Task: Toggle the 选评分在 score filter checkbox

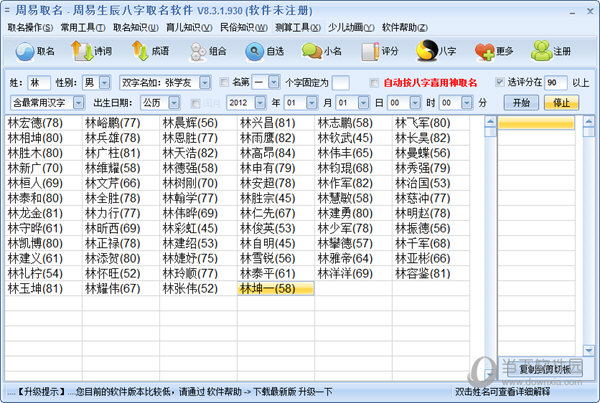Action: (x=500, y=82)
